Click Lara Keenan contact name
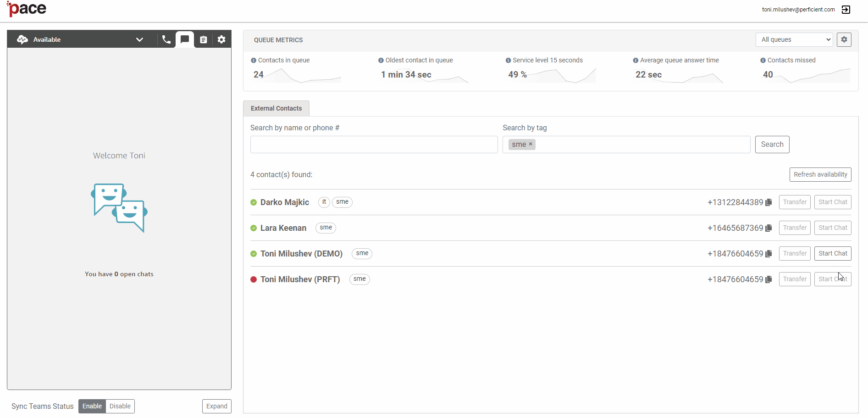This screenshot has height=418, width=868. point(283,228)
